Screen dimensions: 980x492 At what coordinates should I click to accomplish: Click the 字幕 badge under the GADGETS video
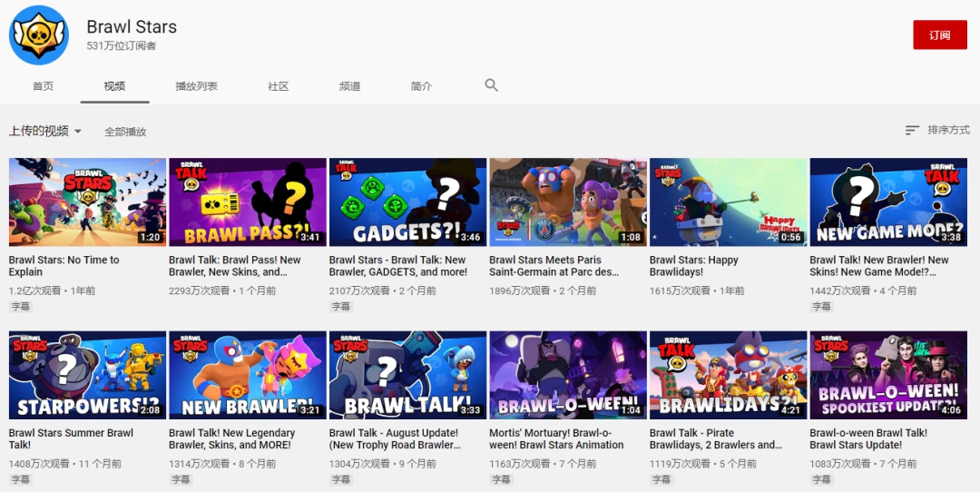pos(340,306)
